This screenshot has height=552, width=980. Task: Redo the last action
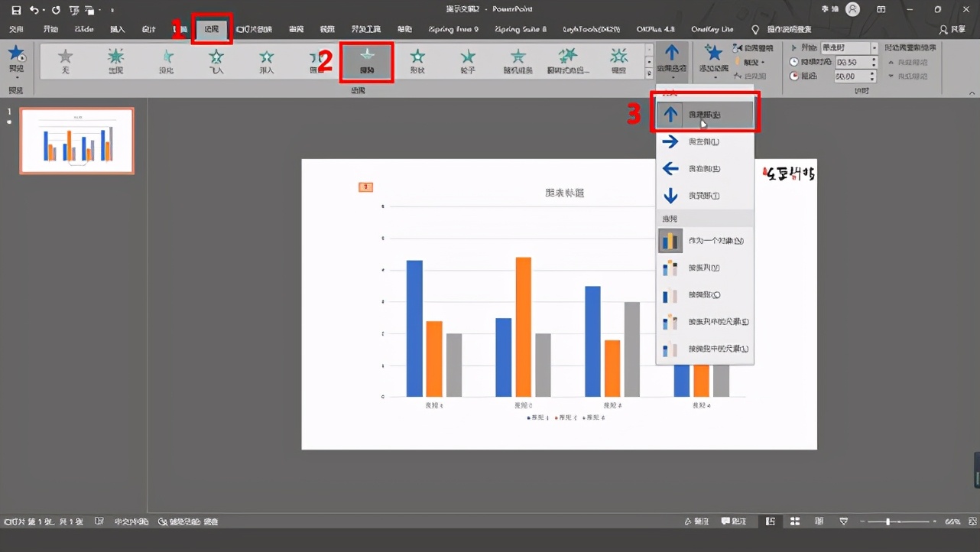(56, 10)
